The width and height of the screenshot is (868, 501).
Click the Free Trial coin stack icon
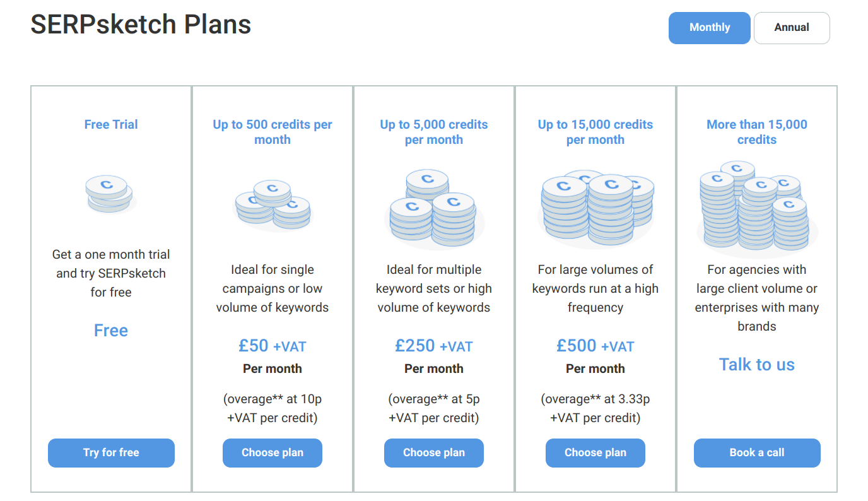point(110,194)
